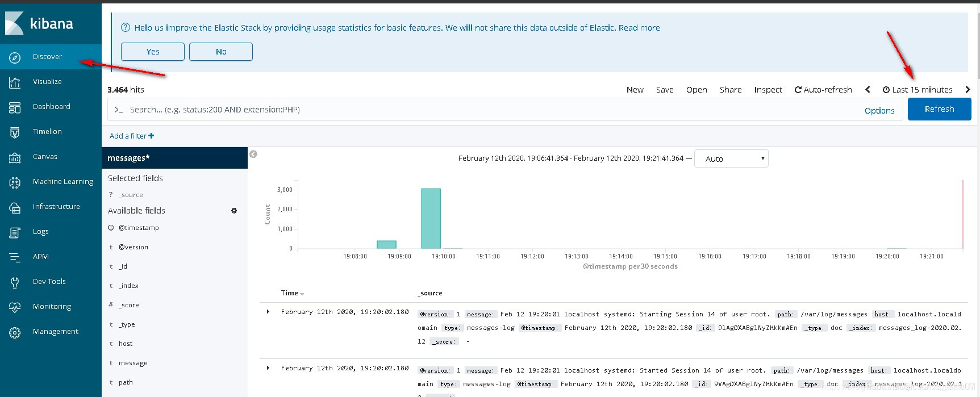Expand the second log row about Started Session 14

(268, 368)
